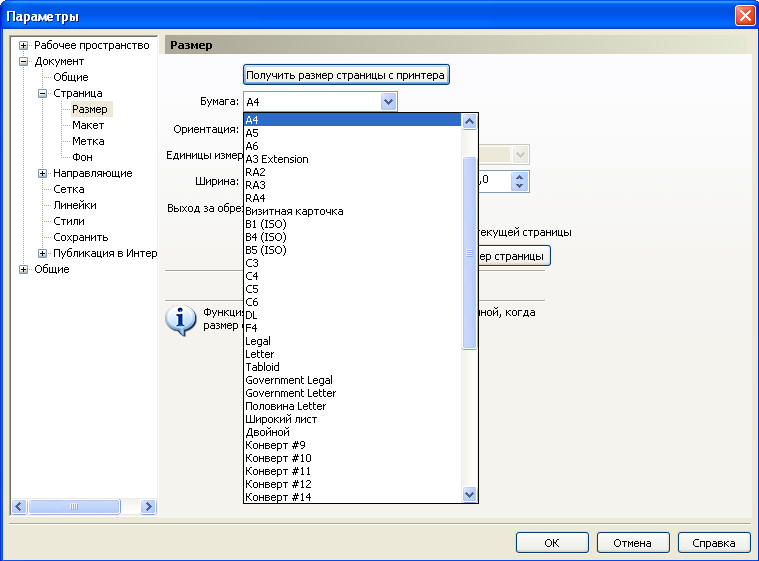Select Половина Letter paper size
759x561 pixels.
tap(352, 407)
